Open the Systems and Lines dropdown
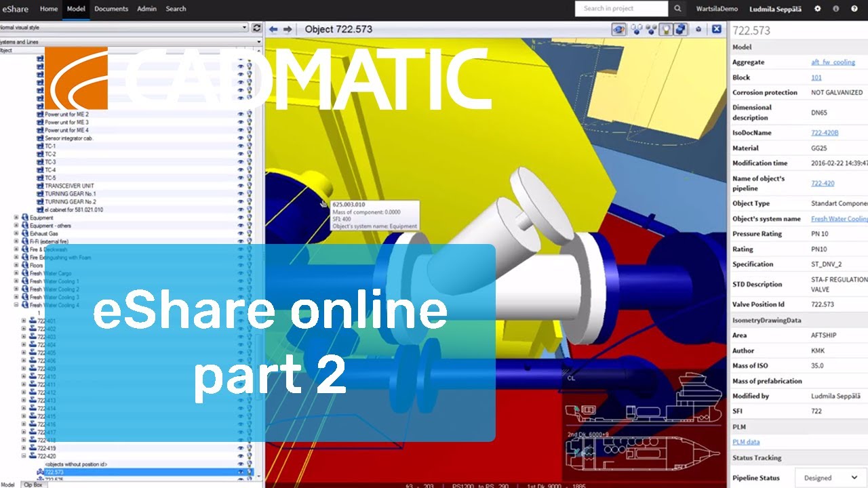Viewport: 868px width, 488px height. pos(131,42)
